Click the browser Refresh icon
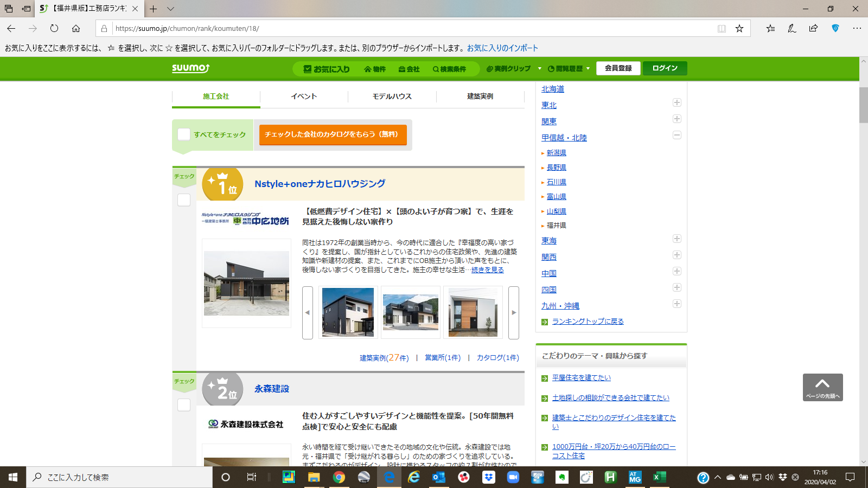The width and height of the screenshot is (868, 488). pyautogui.click(x=54, y=28)
